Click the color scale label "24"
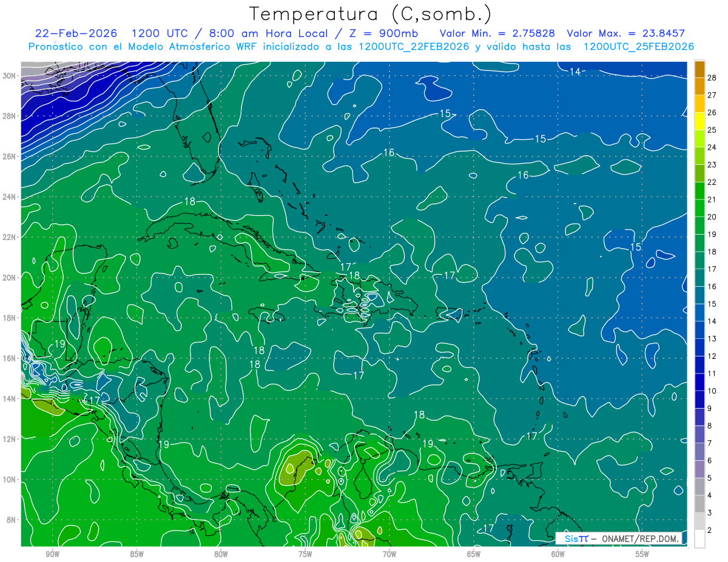The width and height of the screenshot is (728, 562). [712, 147]
